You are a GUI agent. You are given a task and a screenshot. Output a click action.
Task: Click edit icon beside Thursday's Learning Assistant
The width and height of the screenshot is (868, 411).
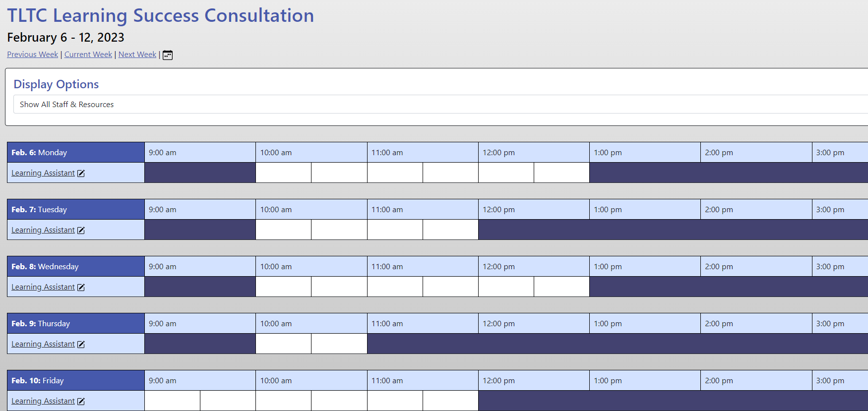(81, 344)
